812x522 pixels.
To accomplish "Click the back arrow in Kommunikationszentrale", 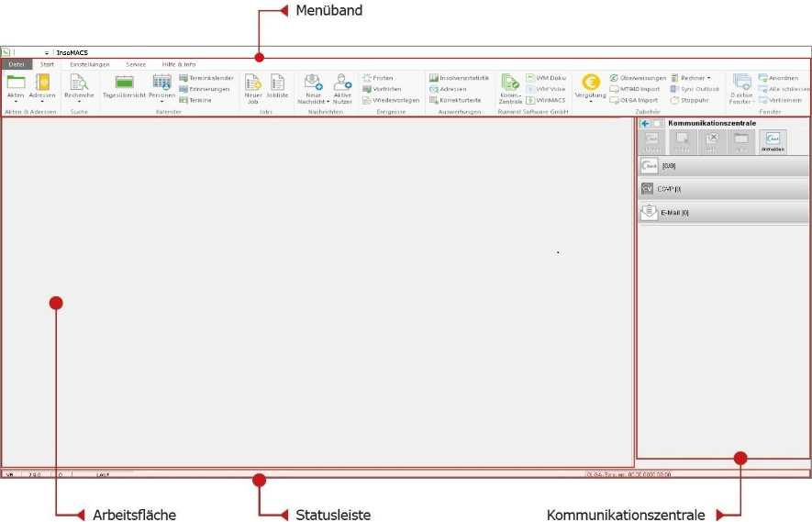I will click(645, 123).
